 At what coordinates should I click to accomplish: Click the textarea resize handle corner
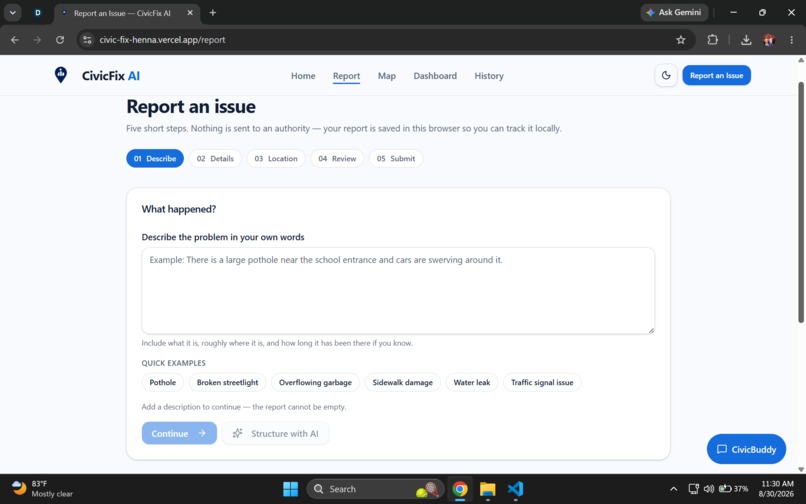point(651,330)
